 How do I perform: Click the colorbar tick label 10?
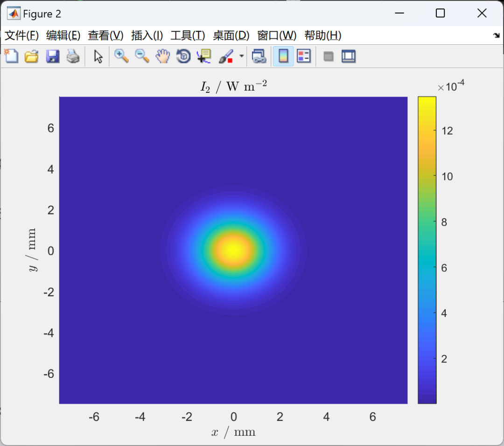pyautogui.click(x=447, y=176)
